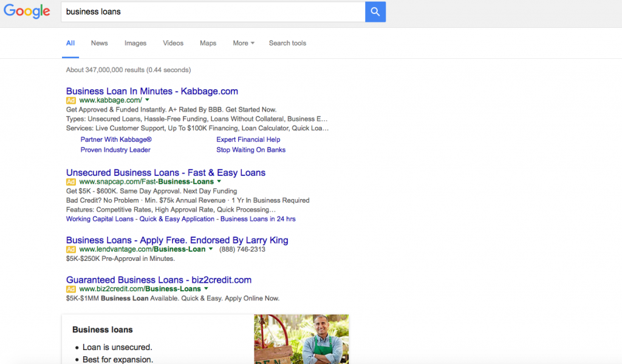The width and height of the screenshot is (622, 364).
Task: Click the Ad badge next to lendvantage.com
Action: click(x=70, y=249)
